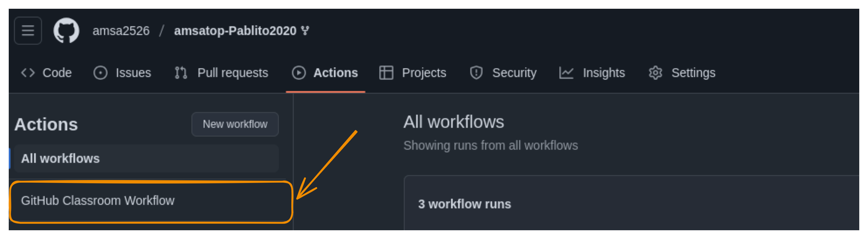Select GitHub Classroom Workflow in sidebar
This screenshot has width=868, height=239.
(98, 200)
